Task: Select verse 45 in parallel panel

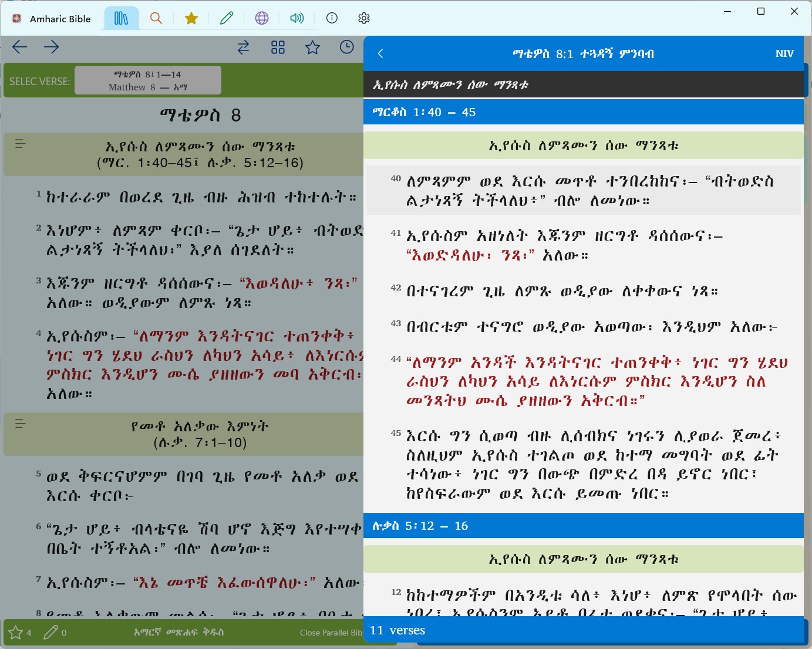Action: pyautogui.click(x=584, y=464)
